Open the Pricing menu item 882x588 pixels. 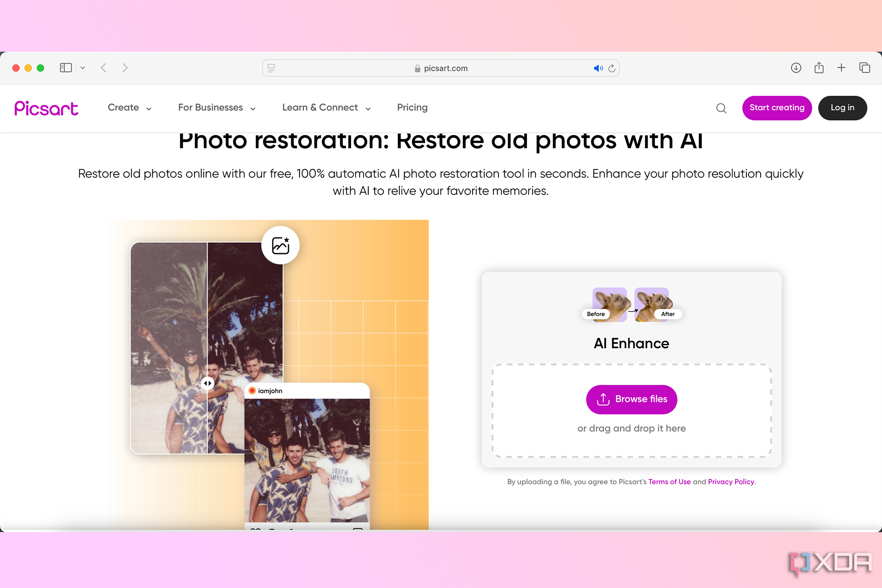(x=412, y=107)
